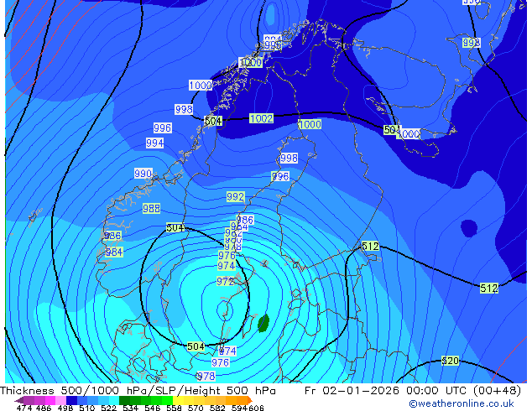Screen dimensions: 532x411
Task: Click the 520 height contour label
Action: click(451, 361)
